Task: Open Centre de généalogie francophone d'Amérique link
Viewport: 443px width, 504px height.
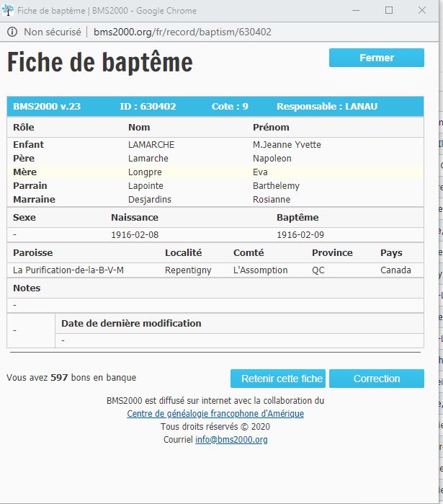Action: (215, 414)
